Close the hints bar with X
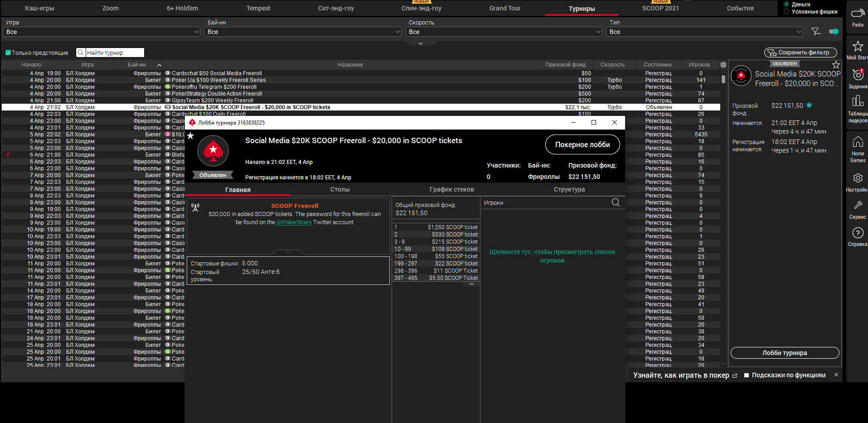Image resolution: width=868 pixels, height=423 pixels. [x=836, y=375]
